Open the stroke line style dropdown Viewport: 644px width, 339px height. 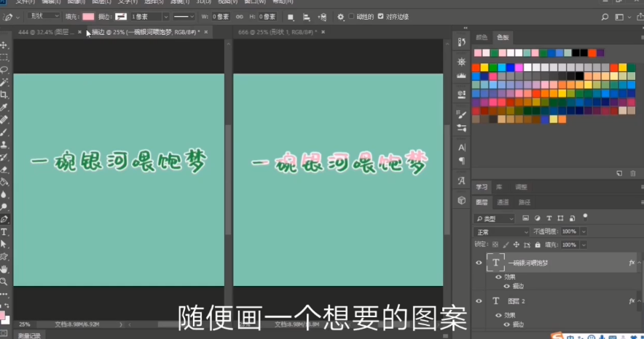tap(184, 17)
